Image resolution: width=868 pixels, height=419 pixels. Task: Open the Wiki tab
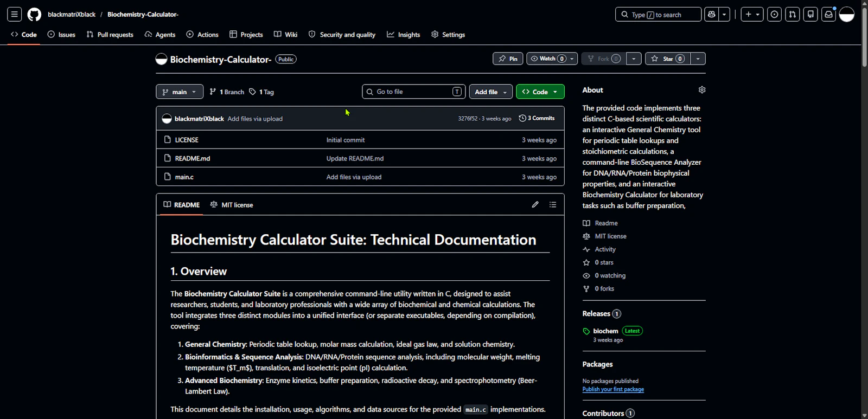coord(286,35)
